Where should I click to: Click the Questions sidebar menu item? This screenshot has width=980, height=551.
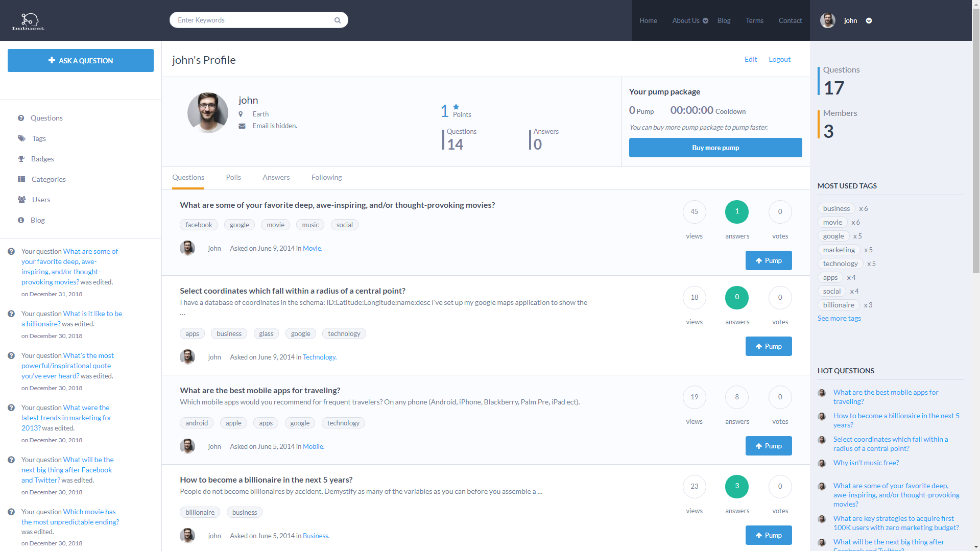[x=46, y=118]
